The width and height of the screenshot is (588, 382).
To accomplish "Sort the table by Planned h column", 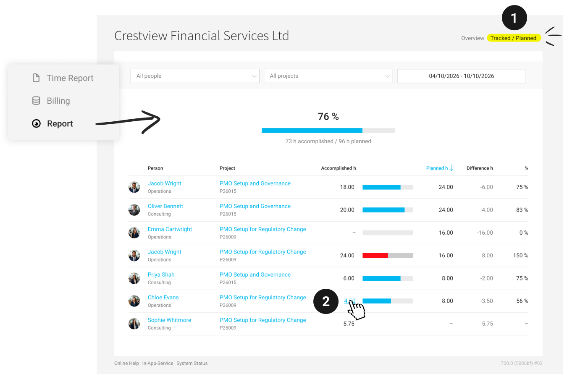I will pyautogui.click(x=437, y=168).
